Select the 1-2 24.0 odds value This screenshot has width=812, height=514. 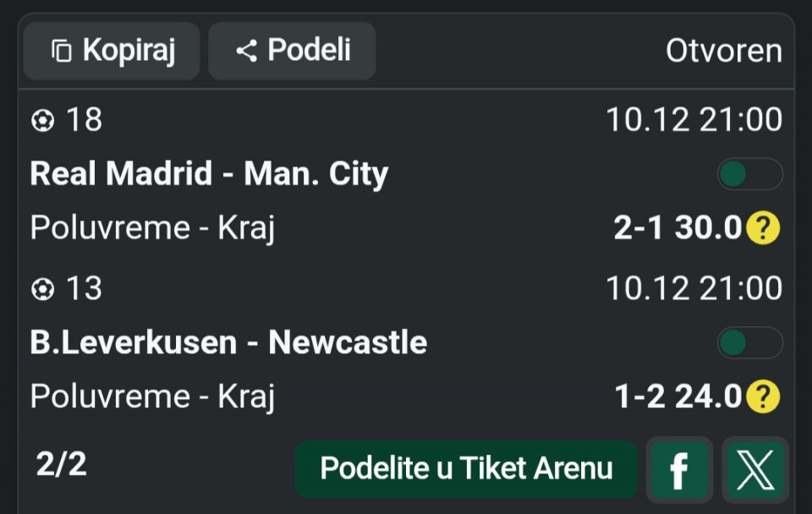click(x=678, y=396)
